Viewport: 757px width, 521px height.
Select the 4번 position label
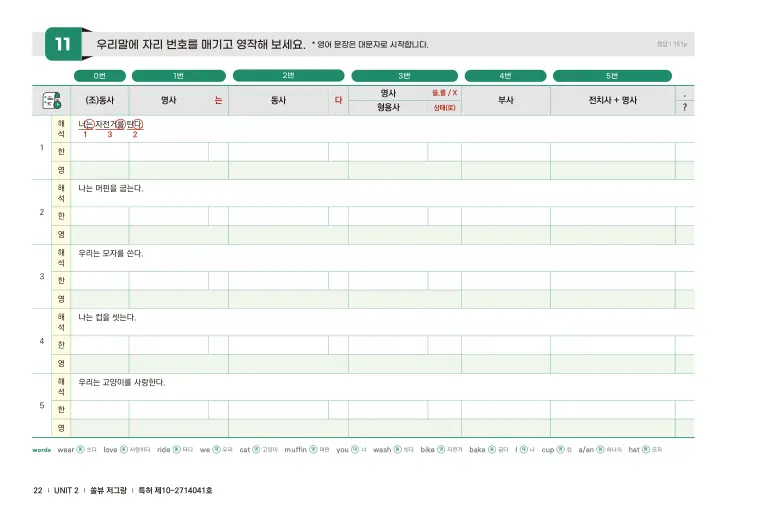[505, 76]
